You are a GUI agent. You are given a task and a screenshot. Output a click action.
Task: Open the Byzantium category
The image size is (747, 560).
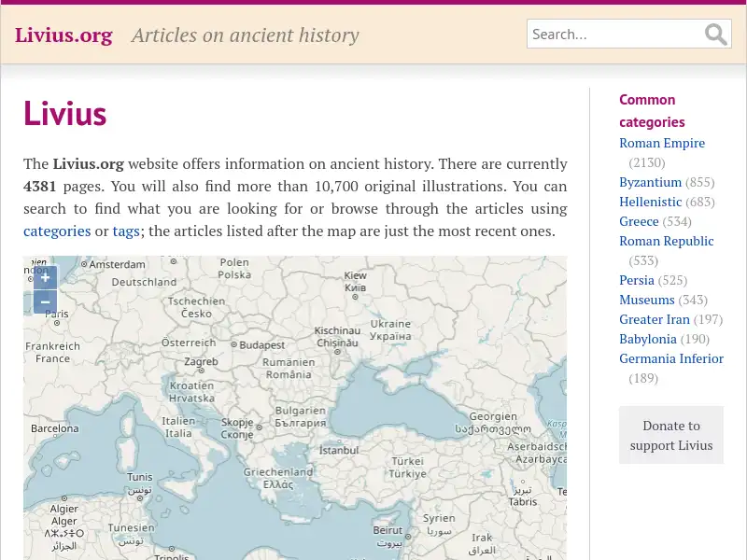[x=651, y=182]
